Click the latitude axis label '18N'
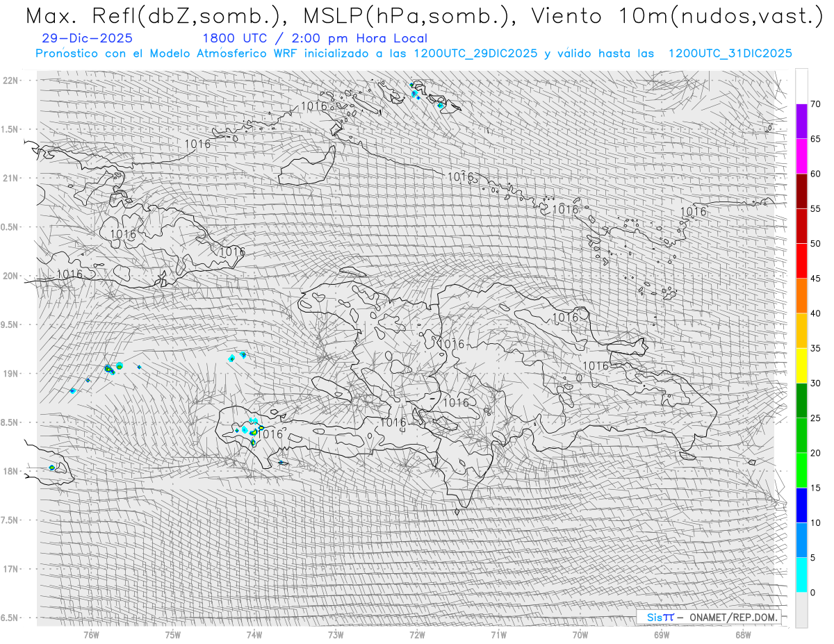This screenshot has width=834, height=644. [12, 472]
